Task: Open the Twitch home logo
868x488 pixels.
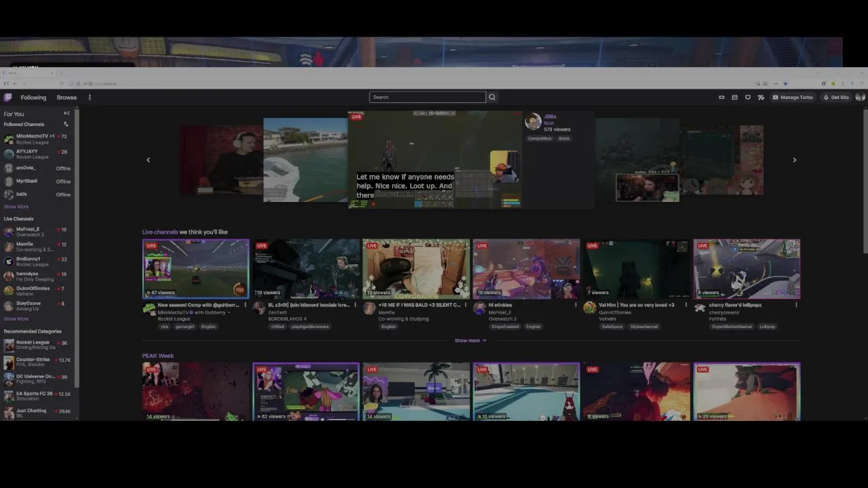Action: [8, 97]
